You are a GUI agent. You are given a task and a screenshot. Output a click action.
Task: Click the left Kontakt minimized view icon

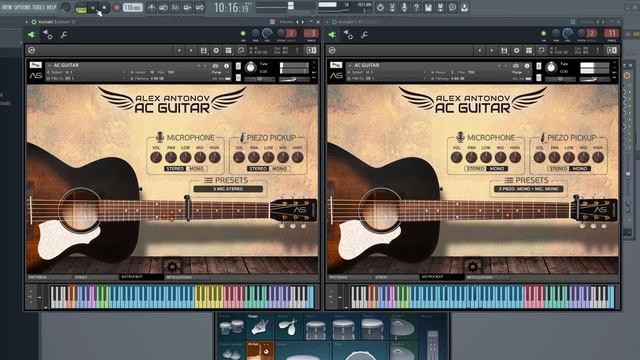[241, 50]
